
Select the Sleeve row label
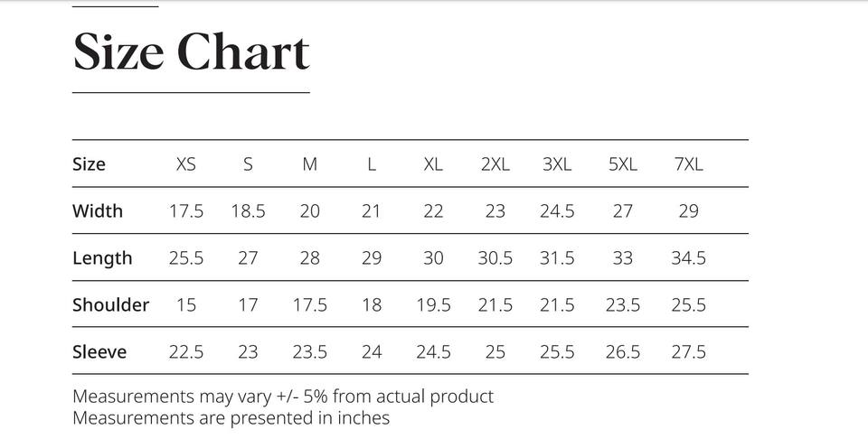99,352
